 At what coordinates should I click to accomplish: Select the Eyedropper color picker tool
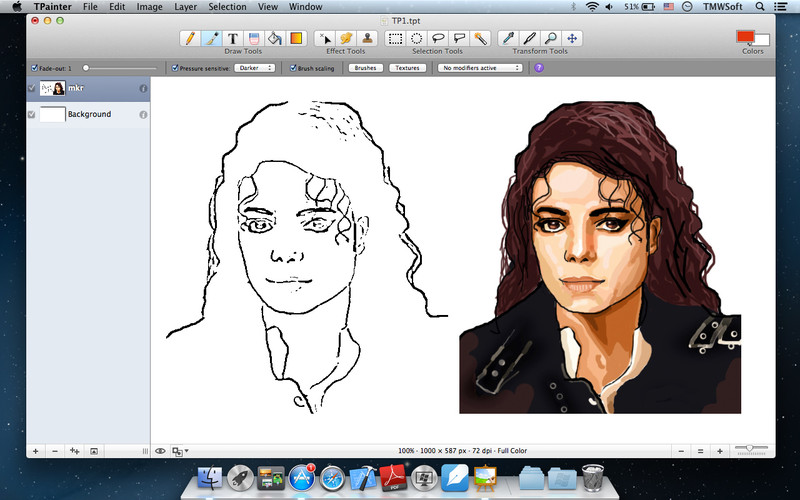[509, 38]
